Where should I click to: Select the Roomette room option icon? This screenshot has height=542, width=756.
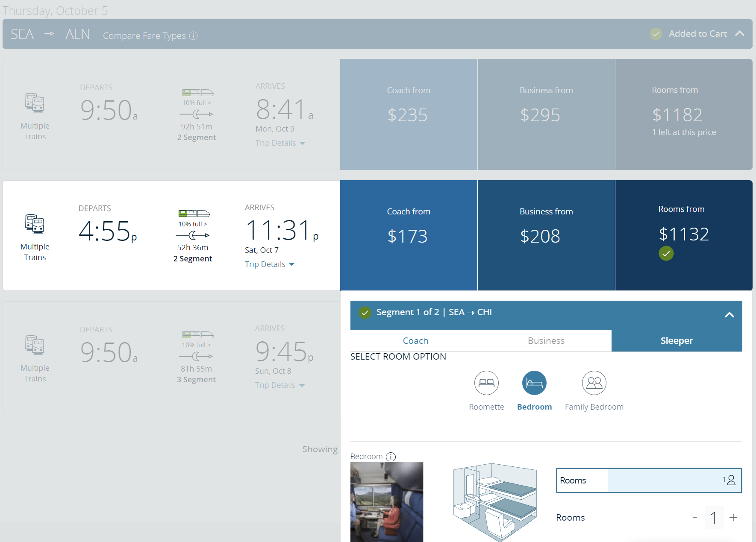(x=486, y=383)
